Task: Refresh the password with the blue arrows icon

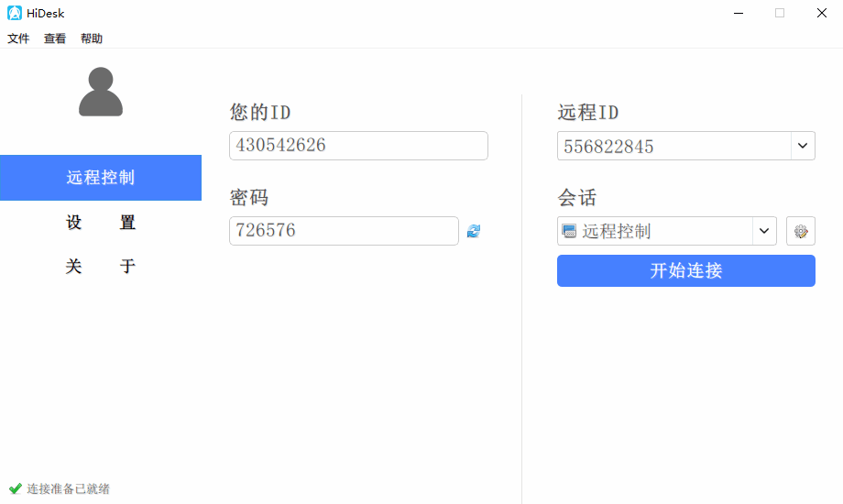Action: point(474,232)
